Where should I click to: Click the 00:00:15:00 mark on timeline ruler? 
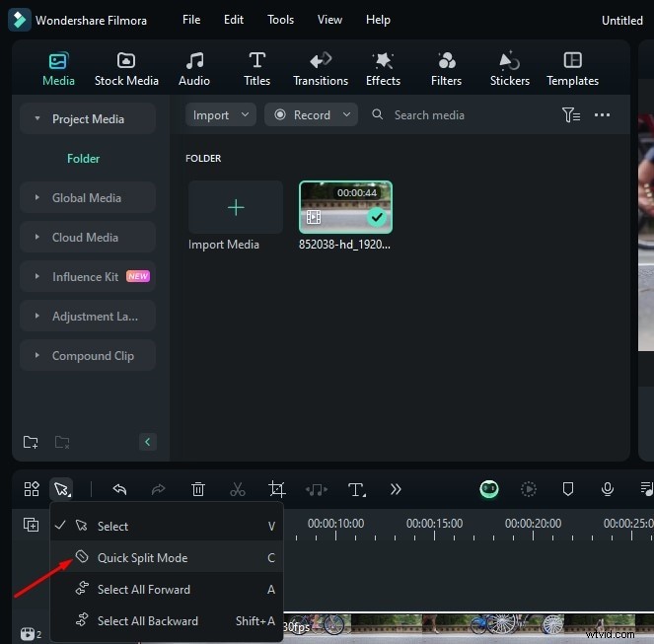tap(434, 523)
